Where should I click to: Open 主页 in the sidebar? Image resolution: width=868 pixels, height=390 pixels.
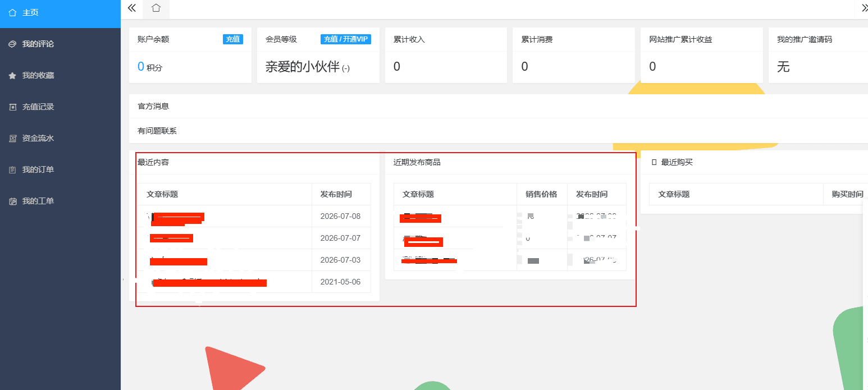60,13
